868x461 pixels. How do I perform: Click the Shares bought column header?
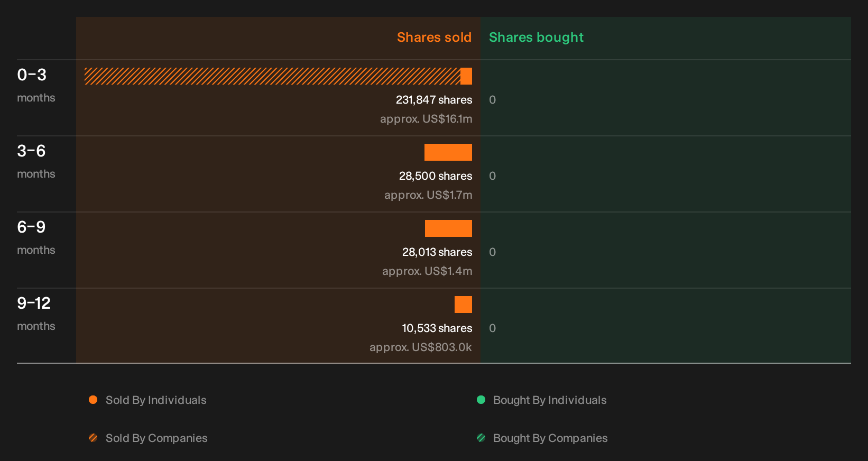tap(536, 38)
